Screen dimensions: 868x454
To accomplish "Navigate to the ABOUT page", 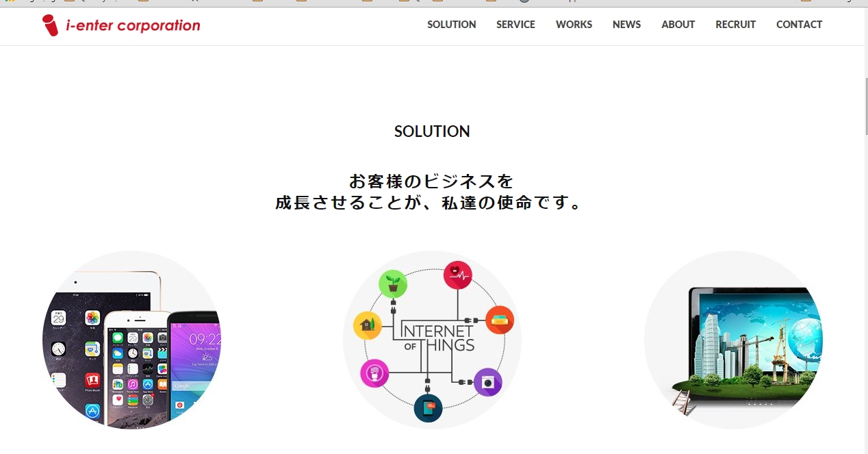I will (678, 25).
